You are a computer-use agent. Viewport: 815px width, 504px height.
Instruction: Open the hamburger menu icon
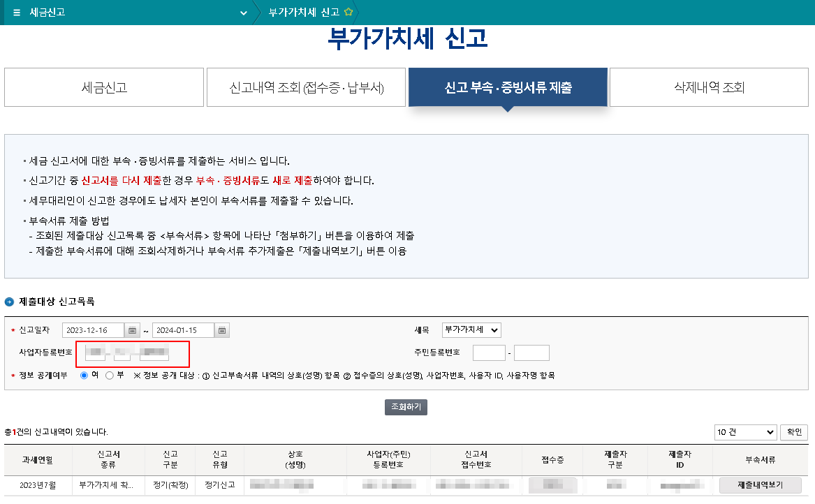(x=17, y=13)
